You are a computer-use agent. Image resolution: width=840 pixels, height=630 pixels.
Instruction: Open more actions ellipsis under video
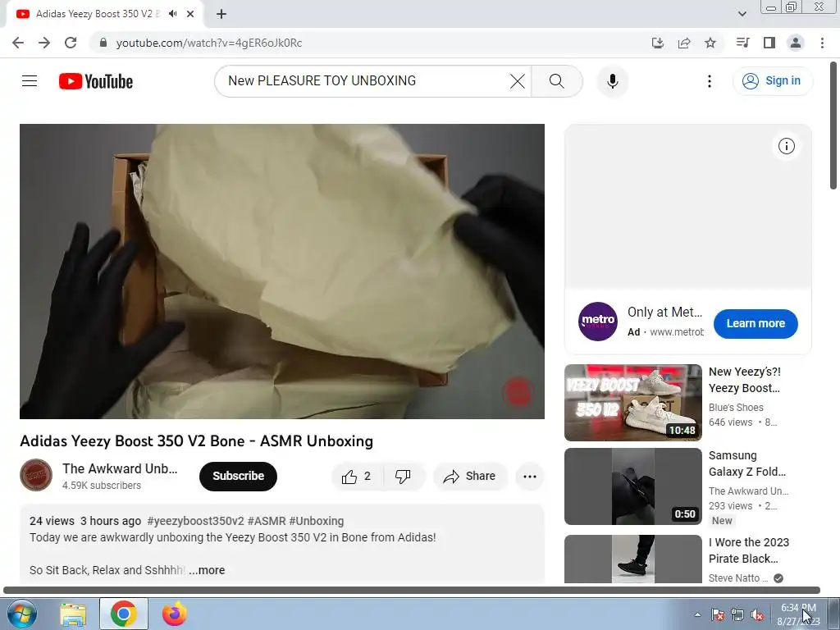[530, 477]
